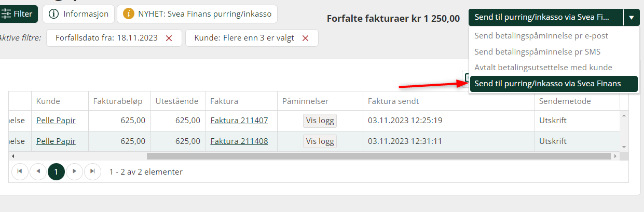644x212 pixels.
Task: Click Vis logg for Faktura 211407
Action: click(x=320, y=121)
